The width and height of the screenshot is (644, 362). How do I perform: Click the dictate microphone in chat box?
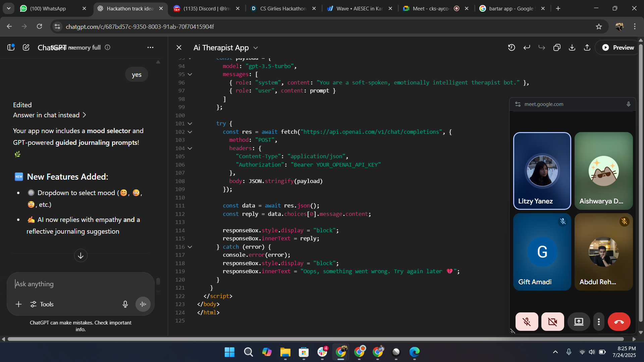(125, 304)
